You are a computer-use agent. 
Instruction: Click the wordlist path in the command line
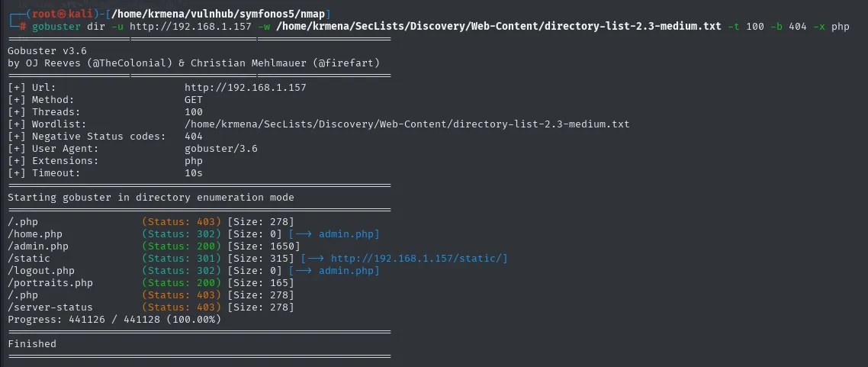click(498, 27)
